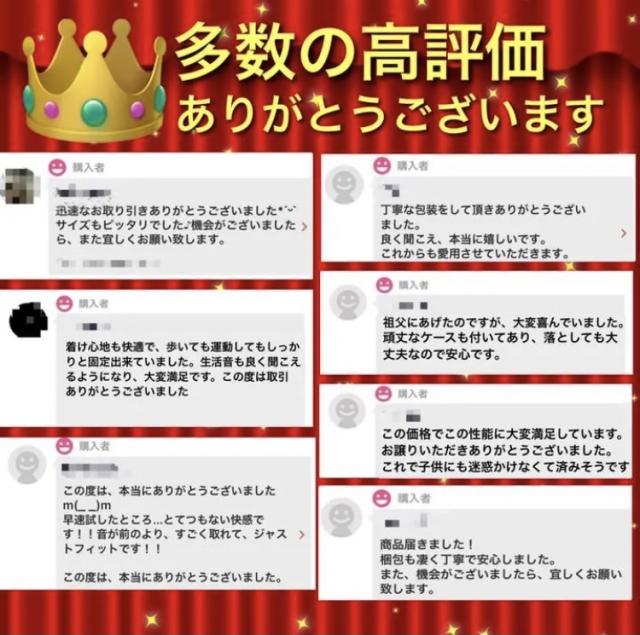
Task: Click gray default avatar beside 商品届きました review
Action: point(342,517)
